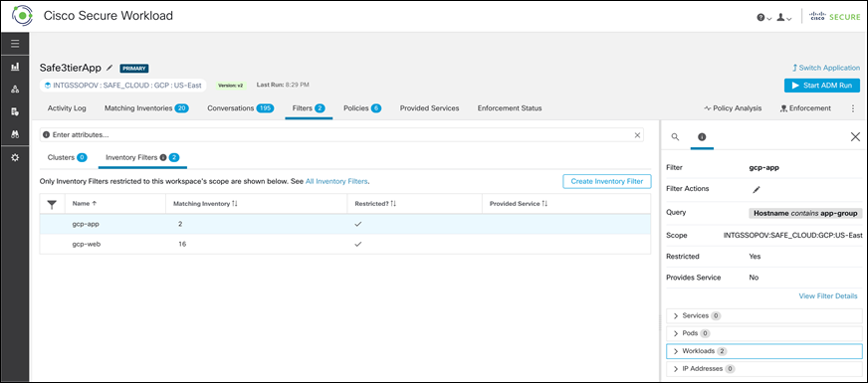
Task: Open View Filter Details link
Action: point(828,296)
